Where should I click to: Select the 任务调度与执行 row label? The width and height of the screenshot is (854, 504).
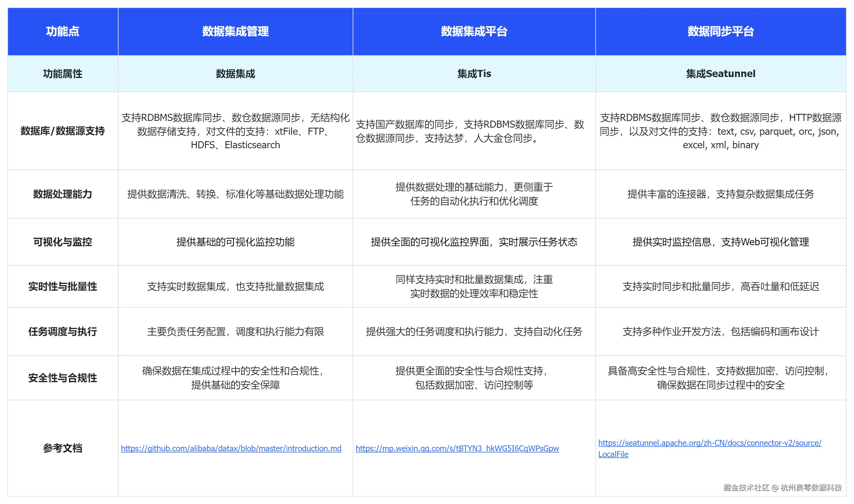(63, 331)
